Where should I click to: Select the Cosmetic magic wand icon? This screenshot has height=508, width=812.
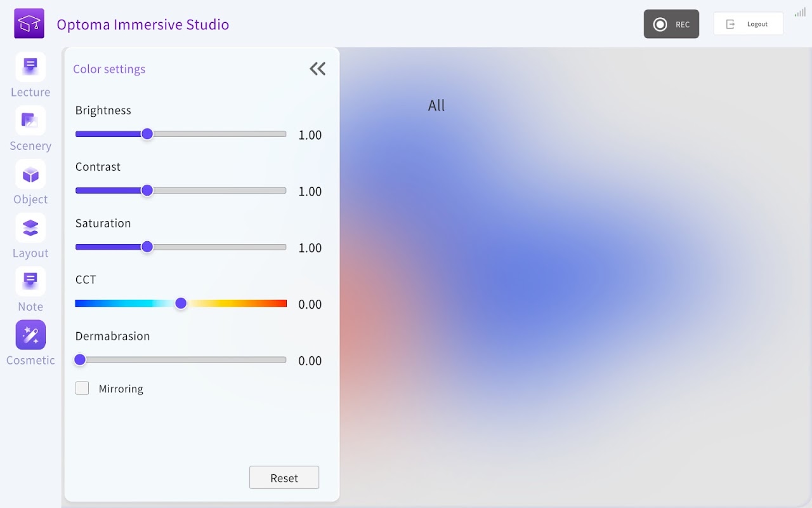[30, 335]
